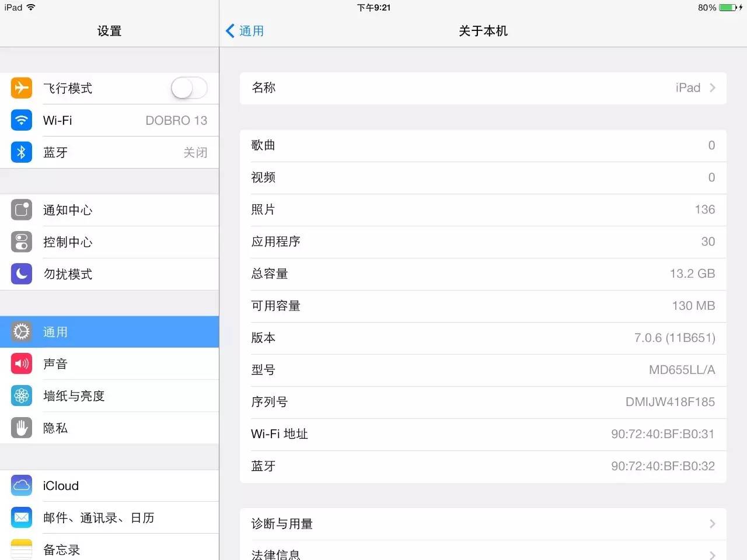This screenshot has height=560, width=747.
Task: Tap the General (通用) gear icon
Action: click(22, 332)
